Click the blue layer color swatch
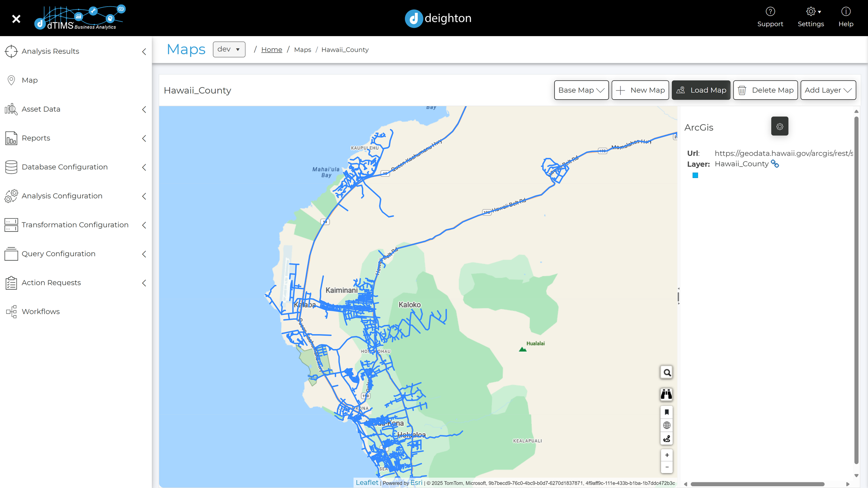The image size is (868, 488). coord(695,176)
